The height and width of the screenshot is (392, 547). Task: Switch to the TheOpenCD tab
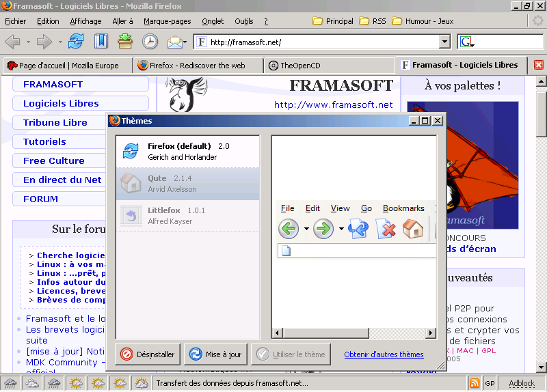click(x=329, y=66)
